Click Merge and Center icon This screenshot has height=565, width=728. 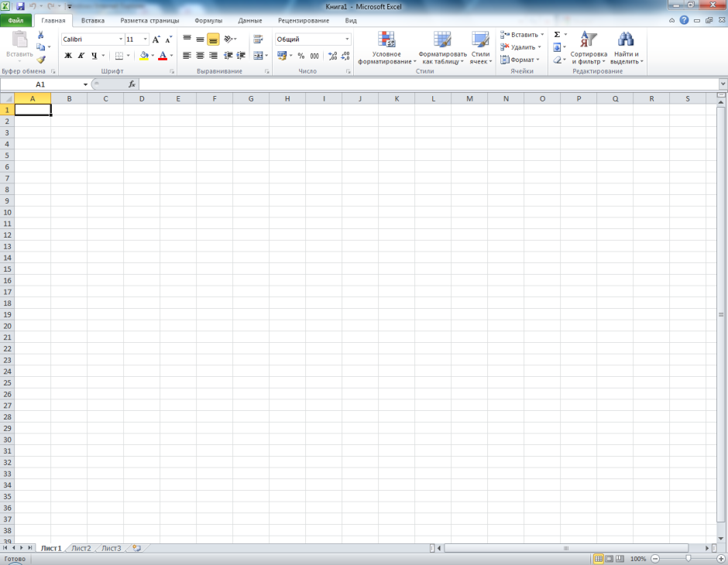pos(258,56)
